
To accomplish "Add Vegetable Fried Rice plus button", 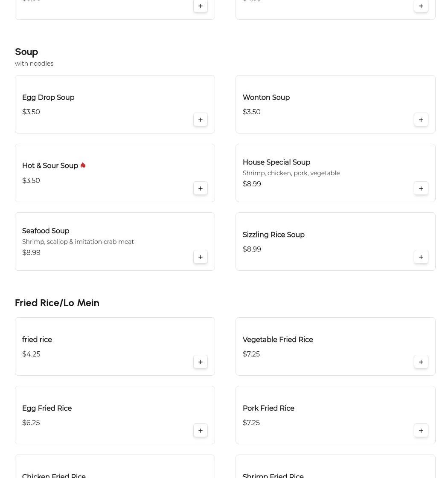I will click(x=421, y=362).
